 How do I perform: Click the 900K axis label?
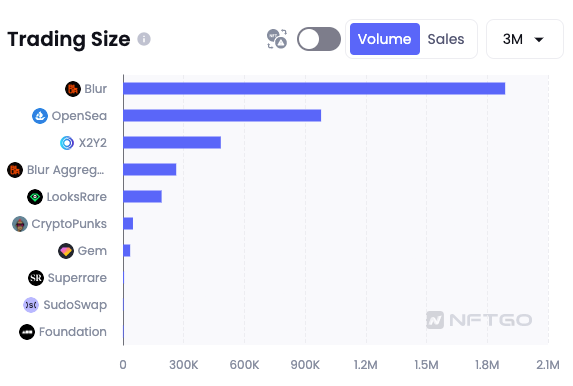click(305, 365)
